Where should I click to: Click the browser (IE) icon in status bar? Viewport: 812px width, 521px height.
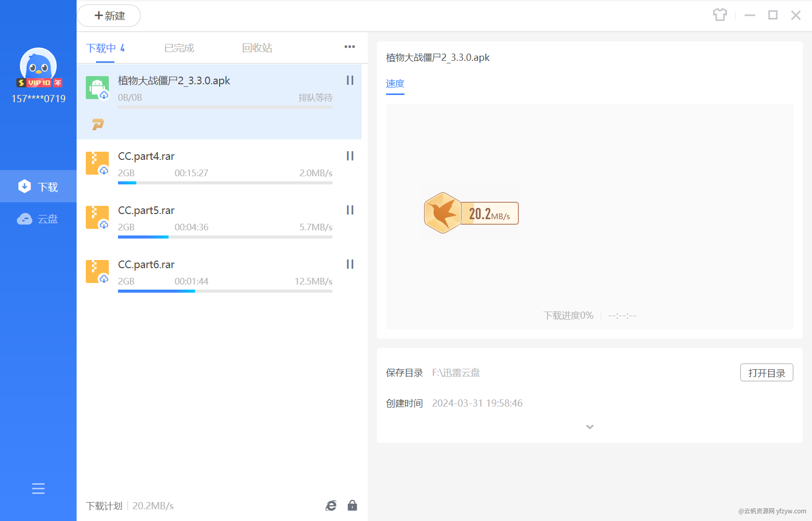point(331,506)
